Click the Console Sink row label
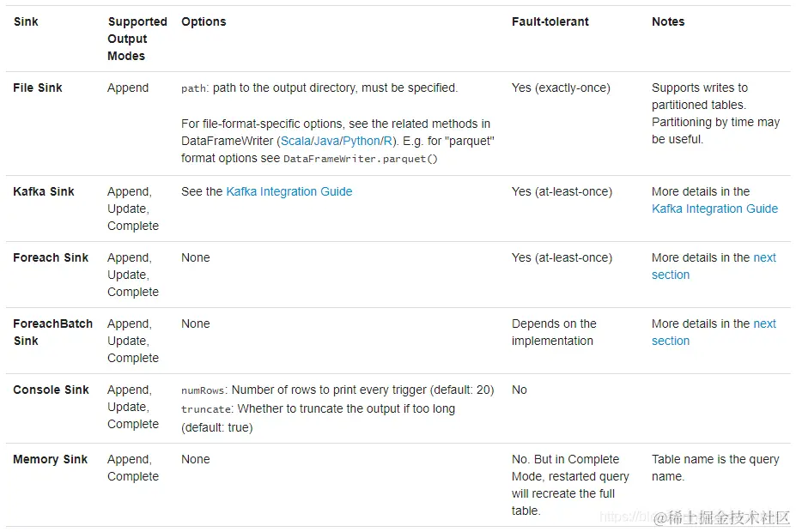The image size is (796, 532). [x=51, y=390]
